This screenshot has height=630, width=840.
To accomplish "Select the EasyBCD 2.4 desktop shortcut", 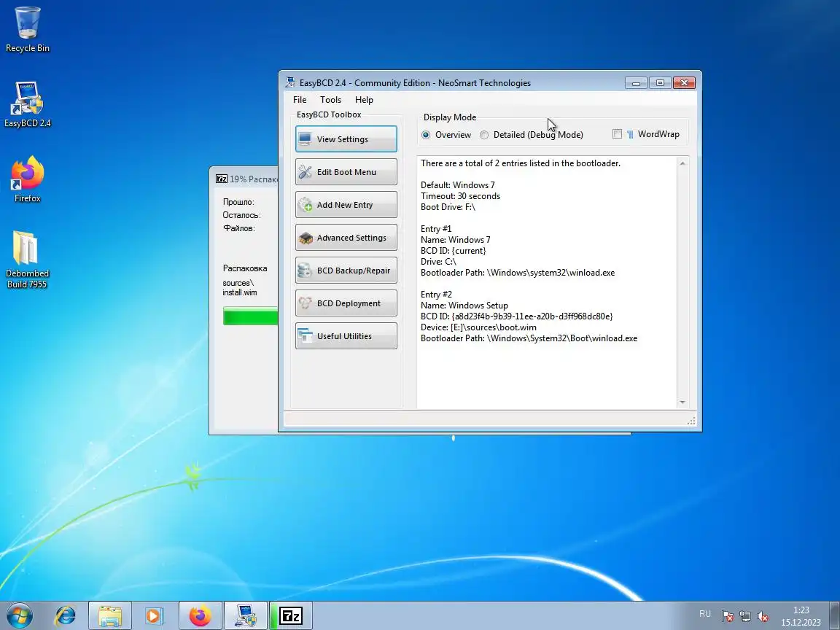I will point(27,104).
